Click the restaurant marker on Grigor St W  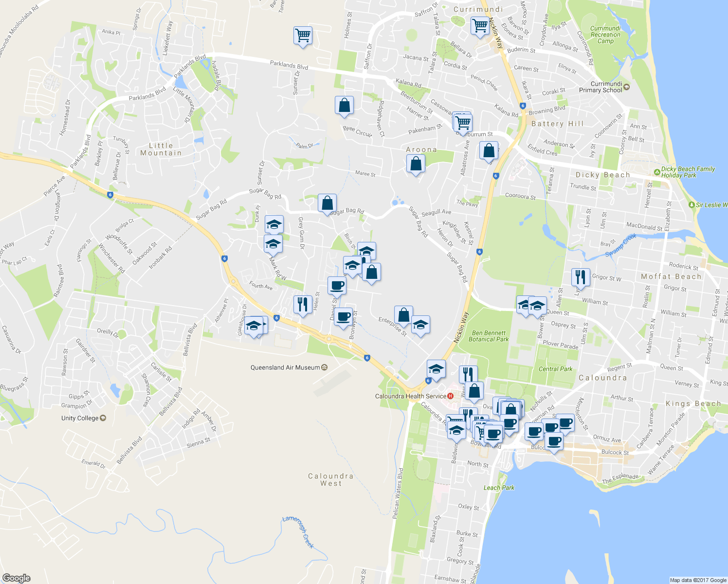click(x=580, y=278)
